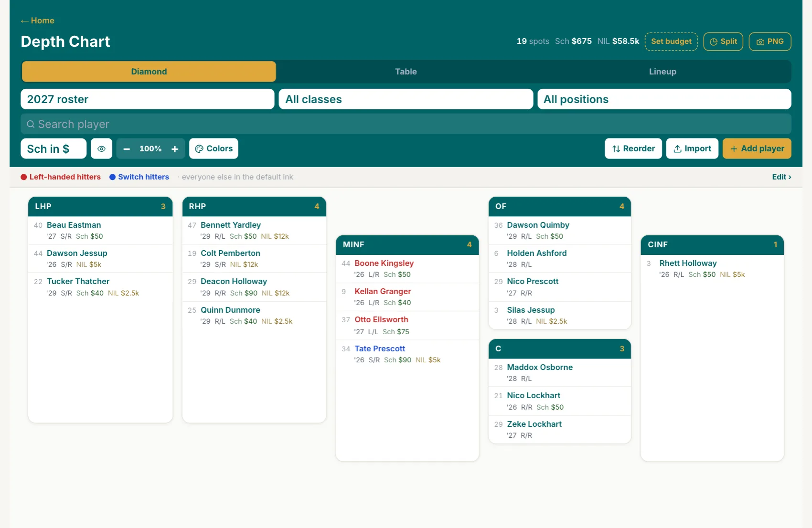Open player Deacon Holloway

coord(254,287)
